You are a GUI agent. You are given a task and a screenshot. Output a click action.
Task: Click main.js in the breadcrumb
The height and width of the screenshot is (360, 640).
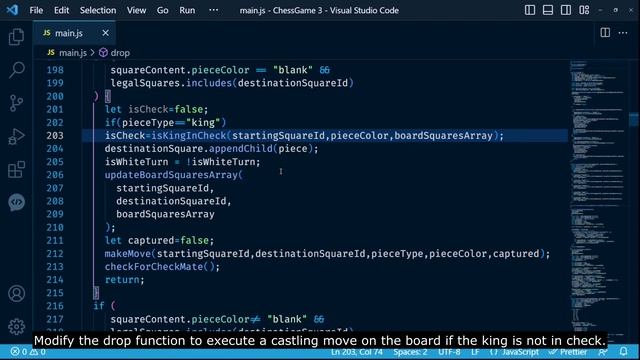(73, 53)
